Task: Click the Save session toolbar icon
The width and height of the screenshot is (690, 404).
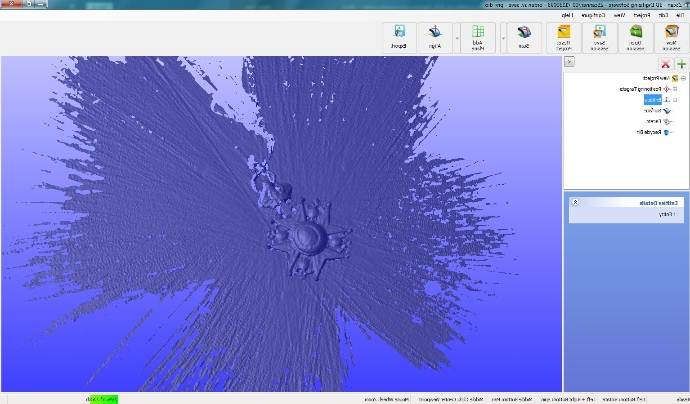Action: pos(600,32)
